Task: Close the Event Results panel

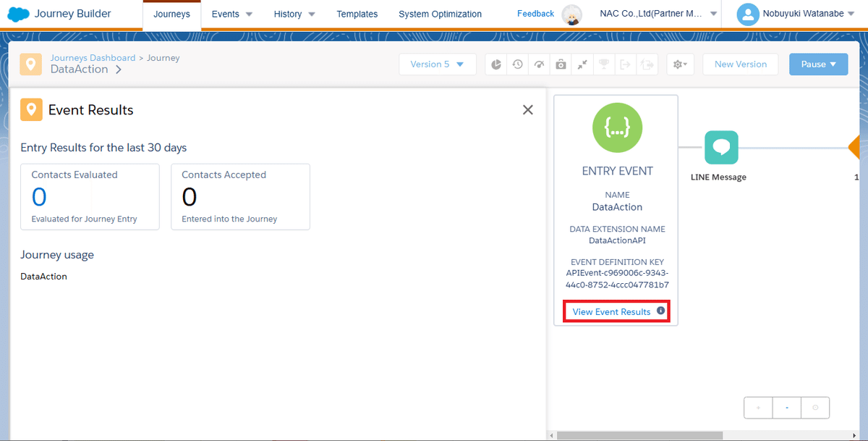Action: [x=528, y=110]
